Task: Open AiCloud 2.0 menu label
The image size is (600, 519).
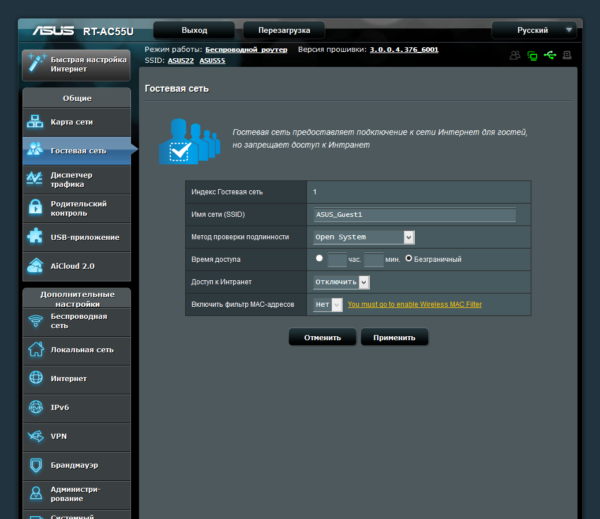Action: pos(72,266)
